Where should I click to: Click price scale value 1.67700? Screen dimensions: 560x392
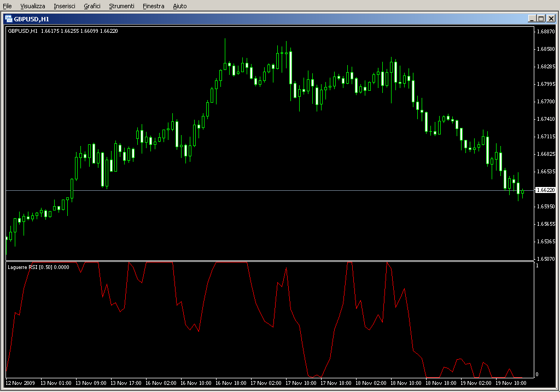click(546, 101)
